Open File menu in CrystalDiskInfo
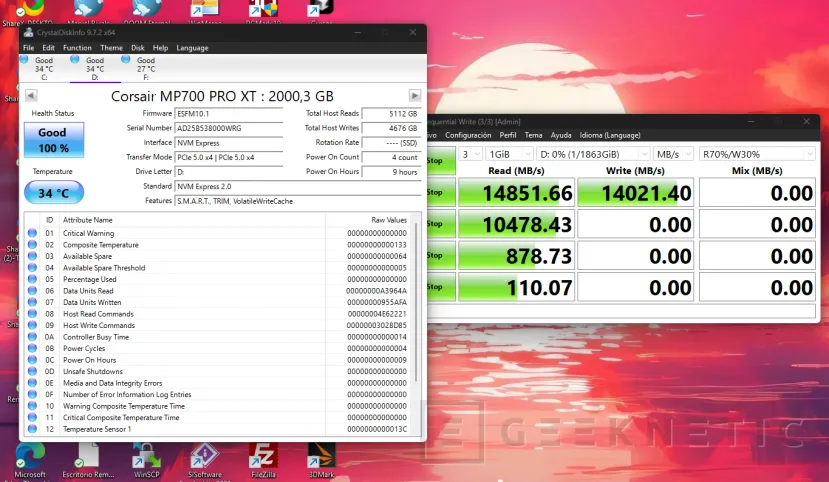Viewport: 829px width, 482px height. pyautogui.click(x=29, y=48)
